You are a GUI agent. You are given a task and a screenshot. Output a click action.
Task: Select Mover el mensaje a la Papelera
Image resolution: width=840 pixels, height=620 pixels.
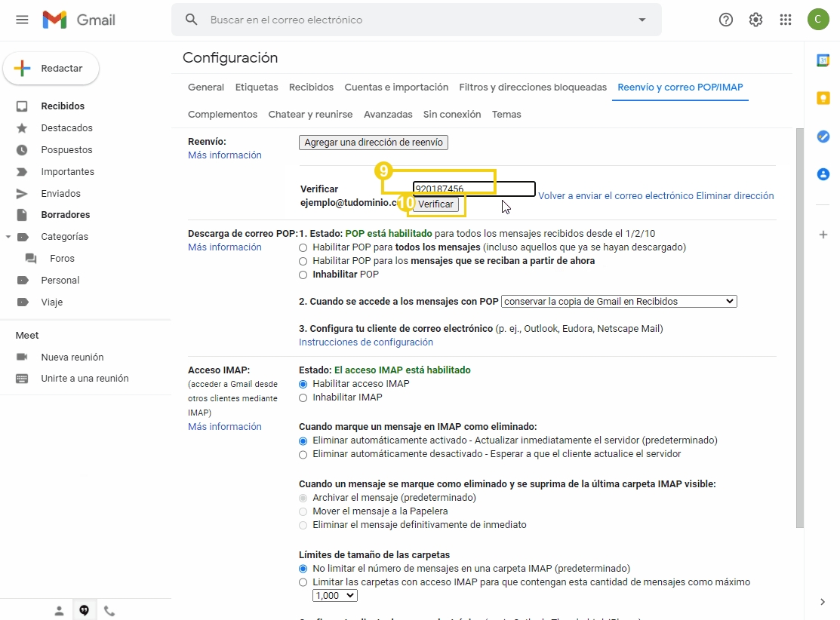303,511
